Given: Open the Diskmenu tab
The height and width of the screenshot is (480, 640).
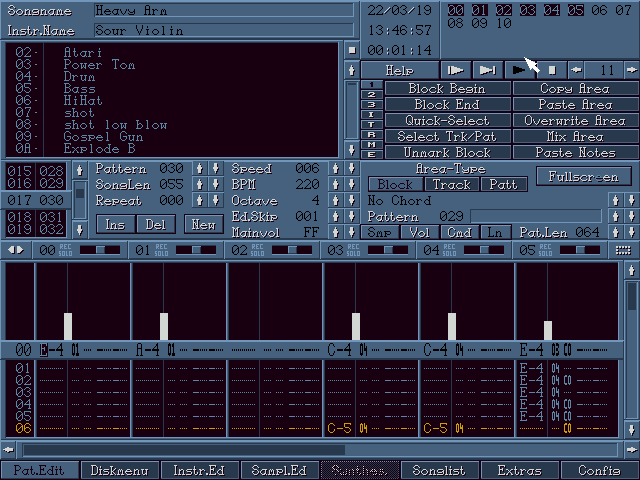Looking at the screenshot, I should pyautogui.click(x=119, y=470).
